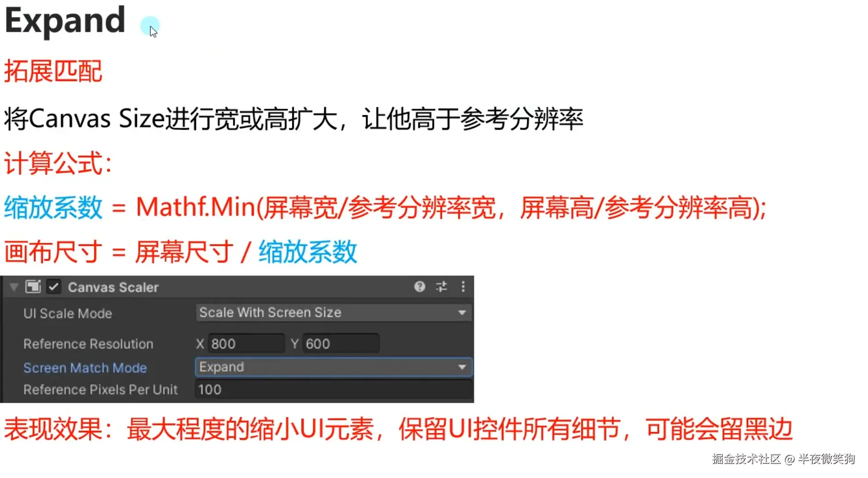This screenshot has width=868, height=478.
Task: Click the Reference Pixels Per Unit field
Action: 334,390
